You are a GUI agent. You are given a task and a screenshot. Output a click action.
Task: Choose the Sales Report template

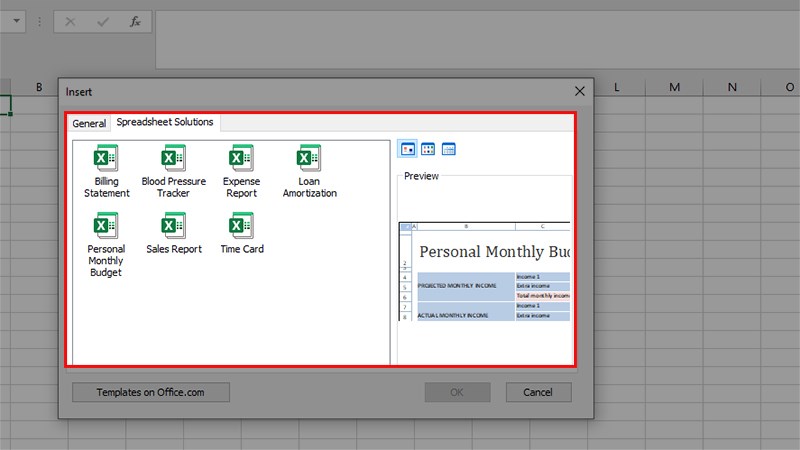tap(173, 234)
